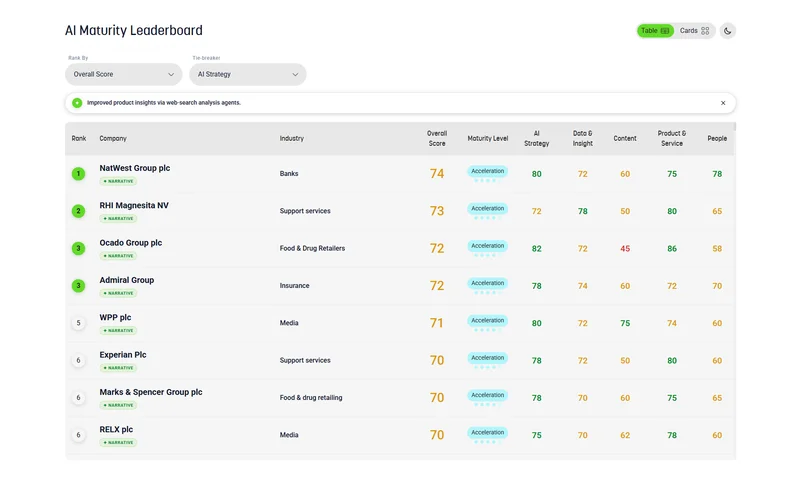Click rank 3 badge for Admiral Group
800x479 pixels.
[78, 286]
